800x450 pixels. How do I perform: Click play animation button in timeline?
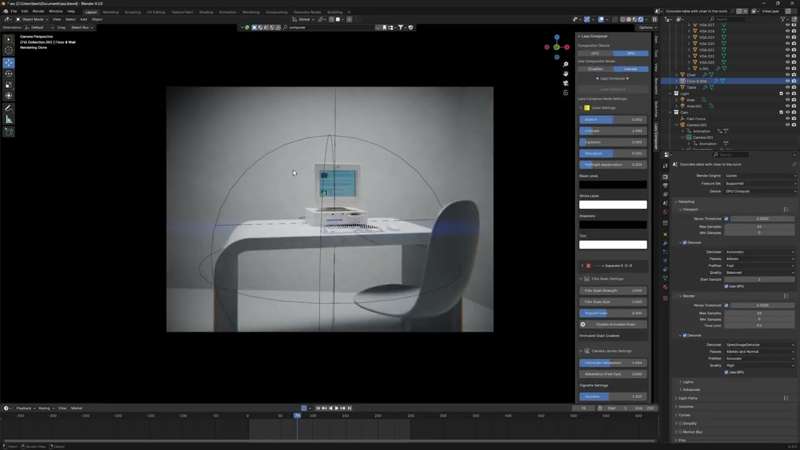[337, 408]
